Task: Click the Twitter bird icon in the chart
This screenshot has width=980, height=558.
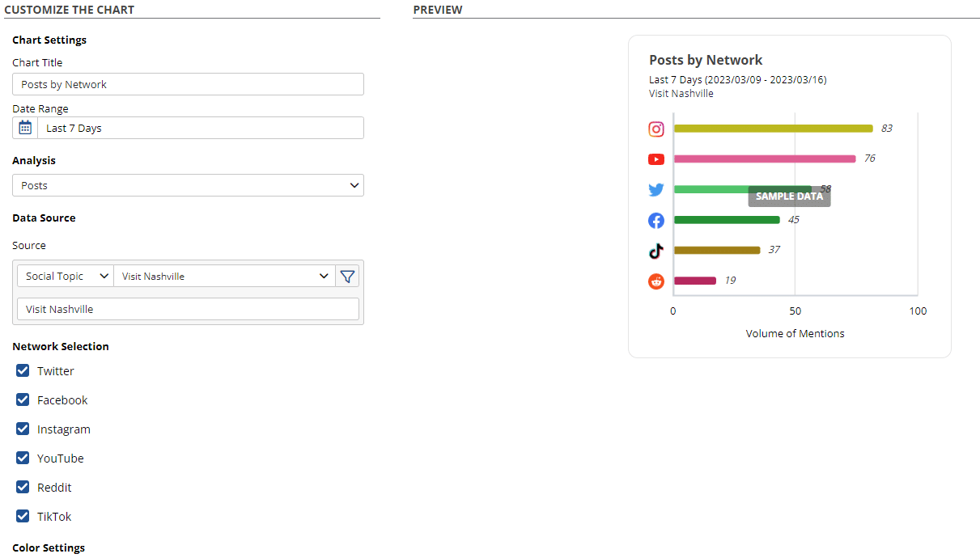Action: click(656, 190)
